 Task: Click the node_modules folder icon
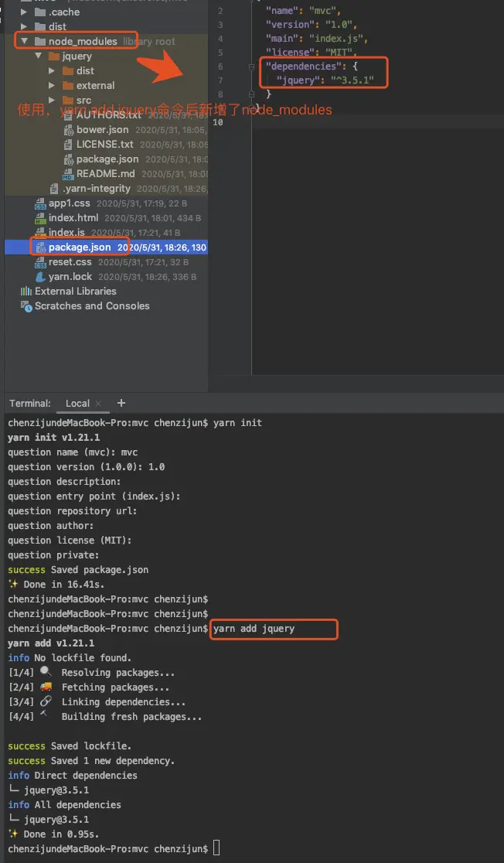pos(39,41)
